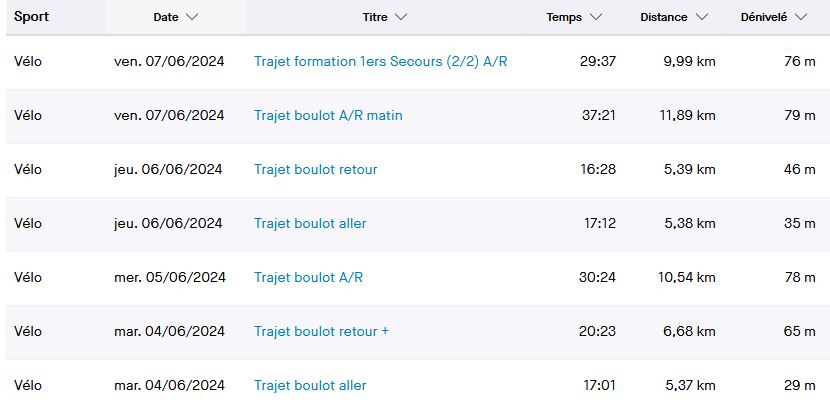The width and height of the screenshot is (830, 411).
Task: Open Wednesday's Trajet boulot A/R activity
Action: (308, 278)
